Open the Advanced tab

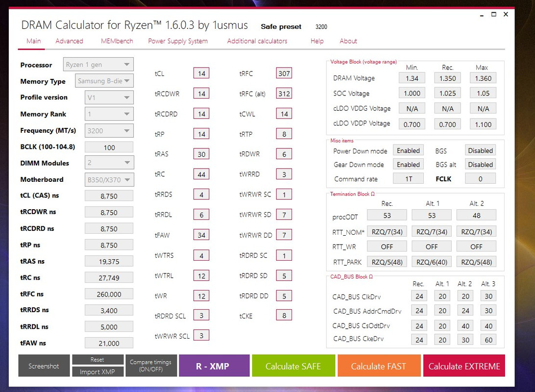(69, 41)
